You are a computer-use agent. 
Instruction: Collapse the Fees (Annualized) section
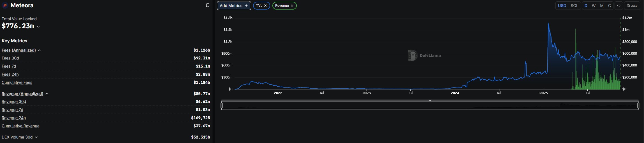39,50
